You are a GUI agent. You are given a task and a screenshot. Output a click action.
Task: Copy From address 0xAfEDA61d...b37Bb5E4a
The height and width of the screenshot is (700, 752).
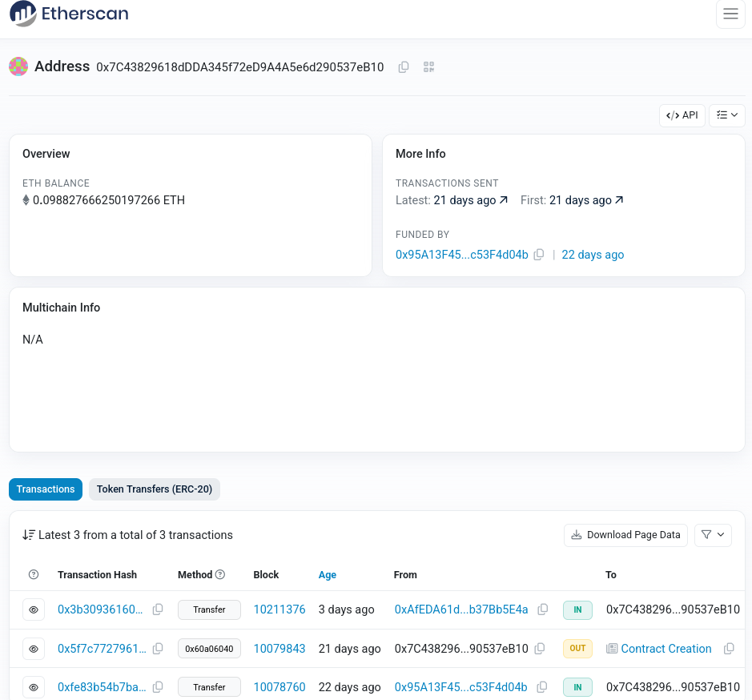click(x=543, y=609)
